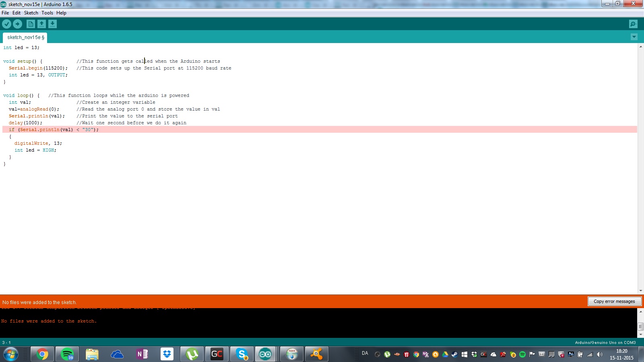The width and height of the screenshot is (644, 362).
Task: Open the Serial Monitor magnifier icon
Action: (633, 24)
